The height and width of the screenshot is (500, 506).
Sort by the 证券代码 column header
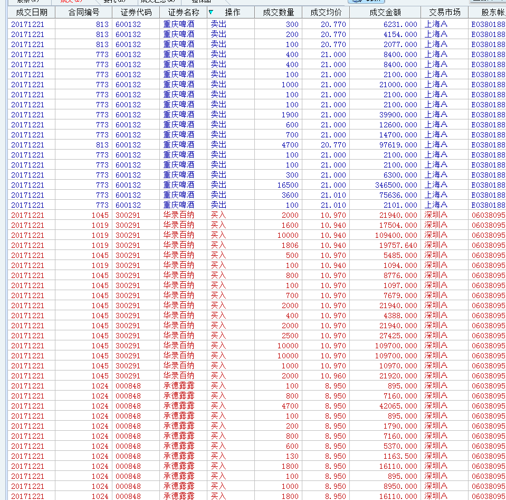136,12
